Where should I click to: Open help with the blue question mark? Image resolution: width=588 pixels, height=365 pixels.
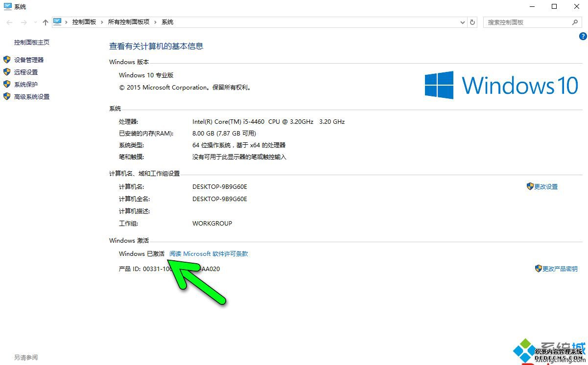(x=583, y=36)
